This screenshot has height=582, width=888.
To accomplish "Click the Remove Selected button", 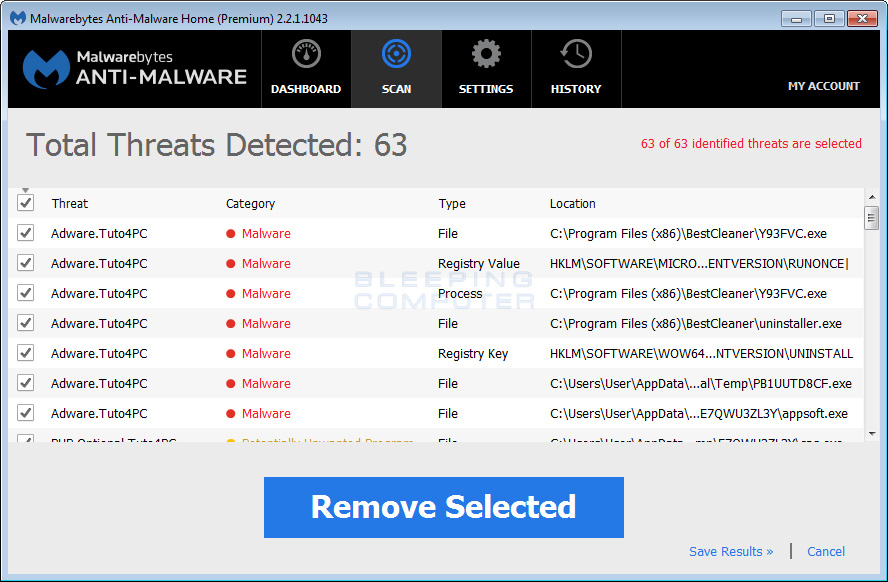I will tap(443, 507).
